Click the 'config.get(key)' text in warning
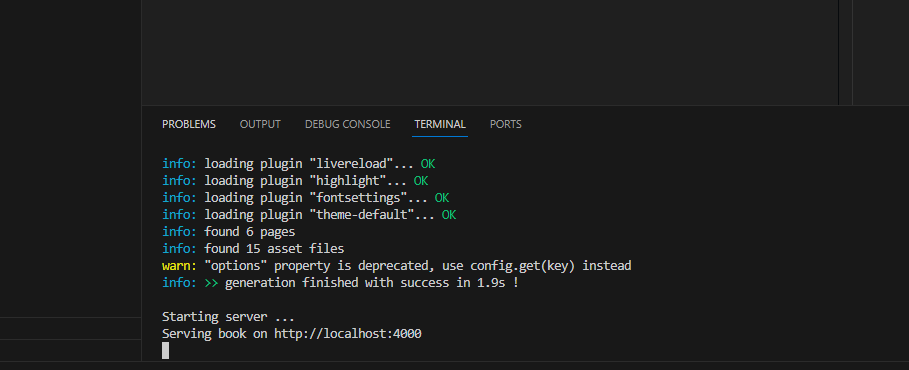The width and height of the screenshot is (909, 370). coord(522,266)
